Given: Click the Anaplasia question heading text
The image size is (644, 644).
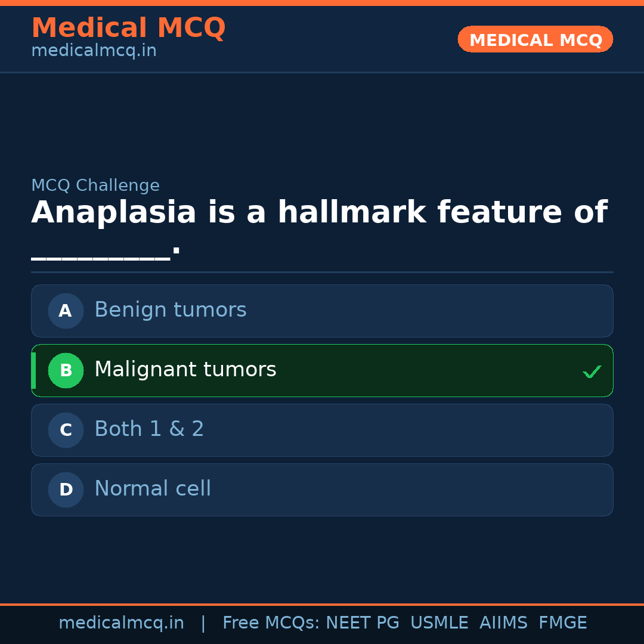Looking at the screenshot, I should click(x=319, y=213).
